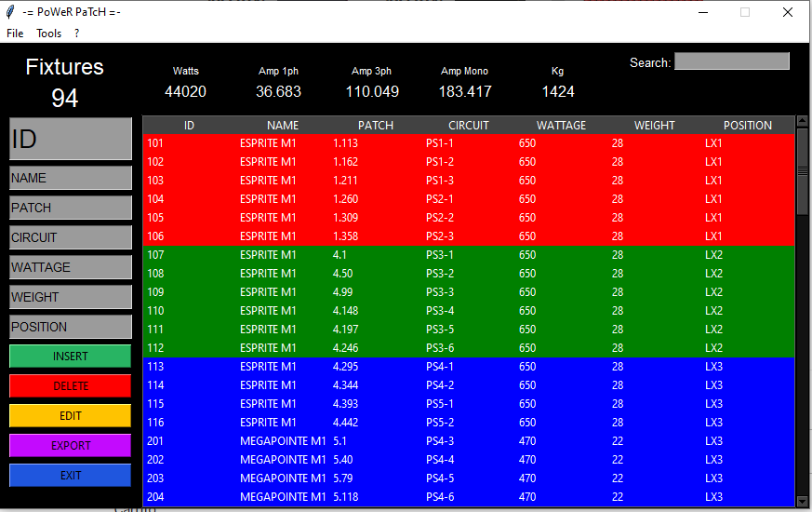Open the ? help menu
This screenshot has height=512, width=812.
(76, 34)
